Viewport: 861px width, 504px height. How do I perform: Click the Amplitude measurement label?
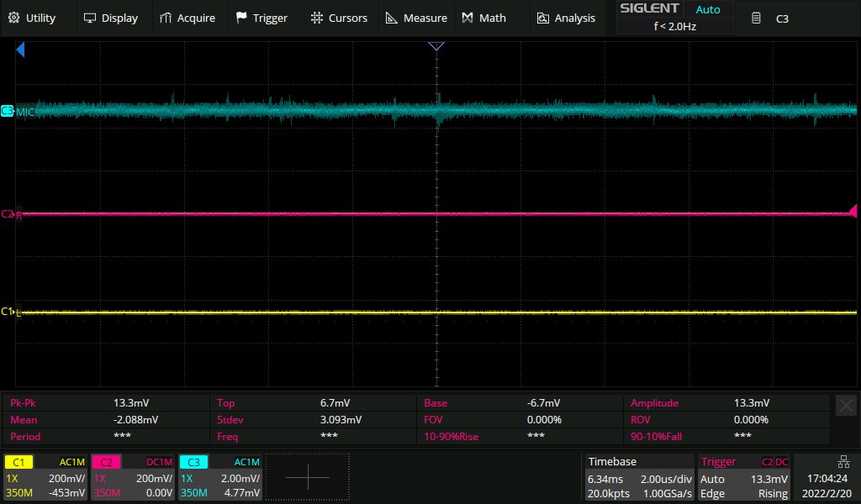(654, 402)
